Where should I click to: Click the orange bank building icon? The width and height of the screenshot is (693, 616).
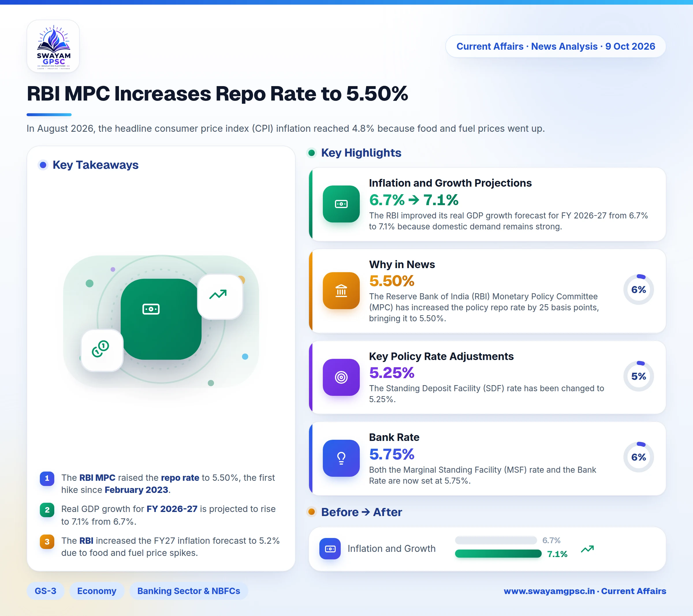tap(341, 291)
